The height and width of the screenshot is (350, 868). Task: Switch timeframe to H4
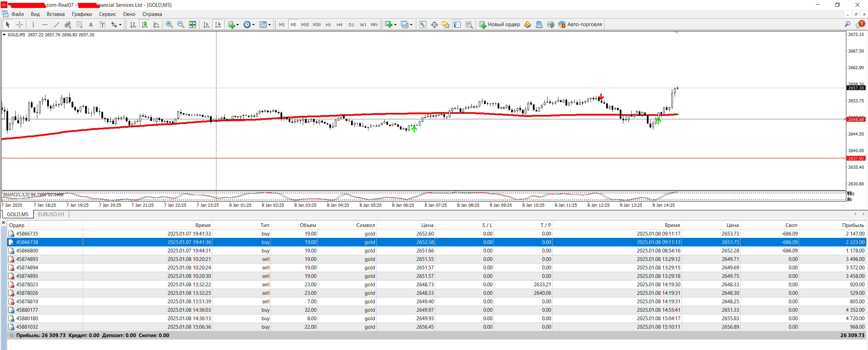(340, 24)
